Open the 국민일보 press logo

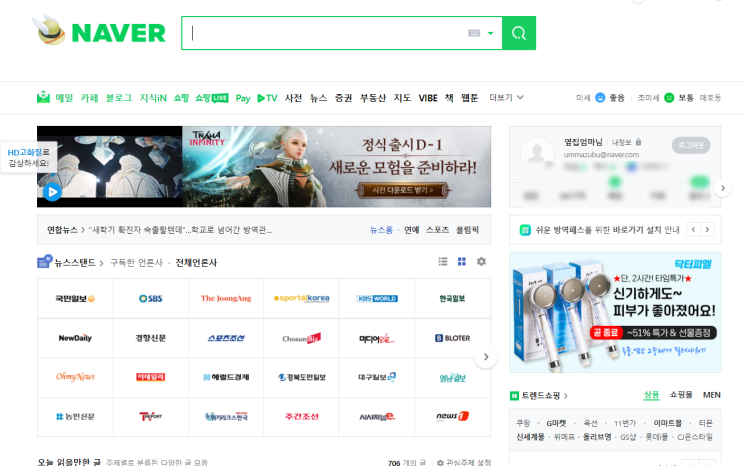pyautogui.click(x=75, y=299)
